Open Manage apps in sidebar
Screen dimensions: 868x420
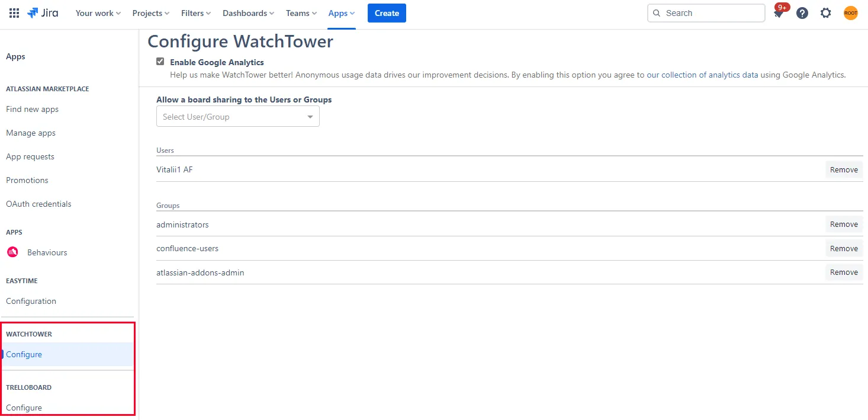pos(31,133)
